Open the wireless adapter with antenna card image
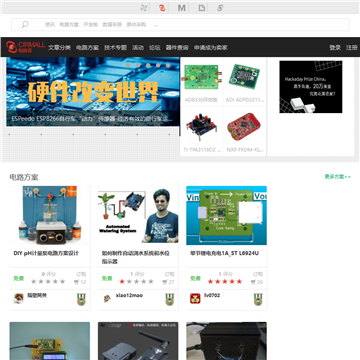This screenshot has width=360, height=360. click(138, 341)
